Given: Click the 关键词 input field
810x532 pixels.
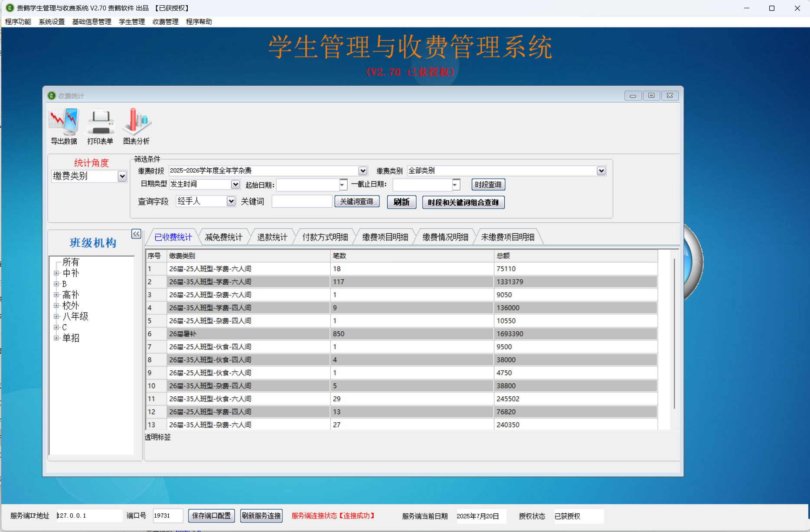Looking at the screenshot, I should pos(301,201).
